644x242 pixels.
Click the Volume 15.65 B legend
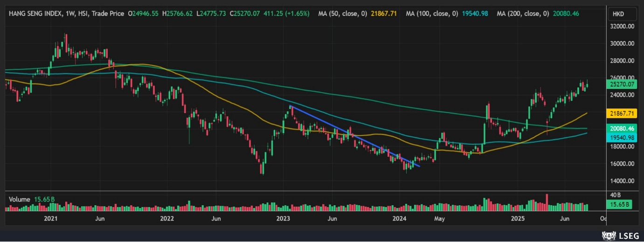32,199
